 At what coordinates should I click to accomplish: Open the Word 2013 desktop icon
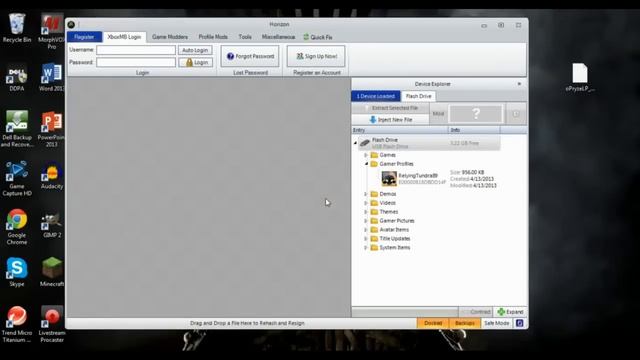51,78
